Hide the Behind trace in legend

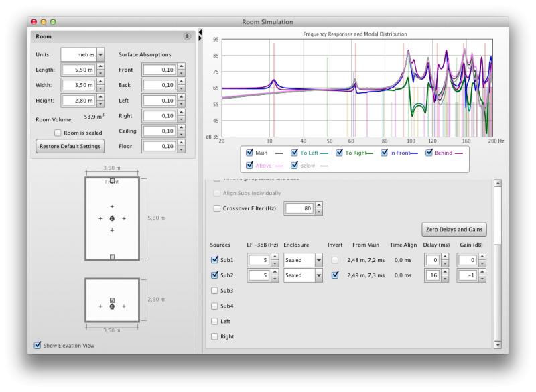click(429, 153)
